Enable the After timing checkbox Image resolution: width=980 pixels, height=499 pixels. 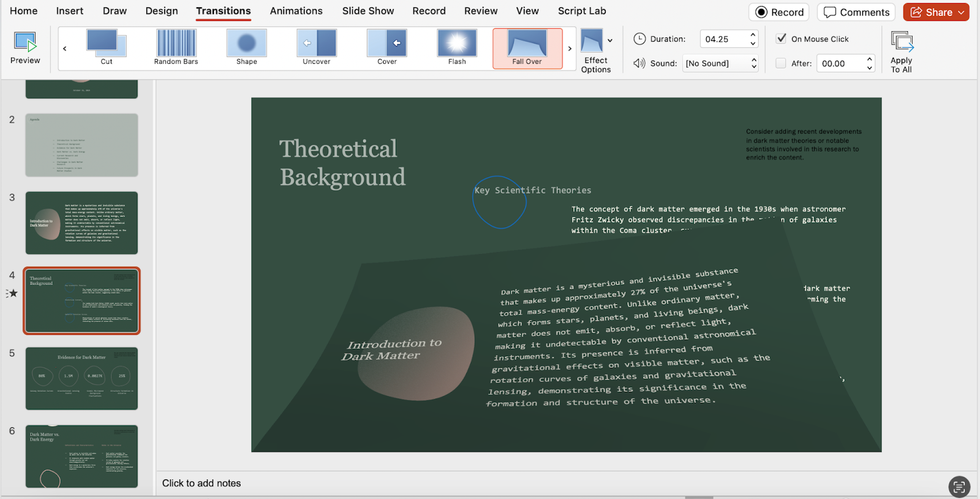tap(781, 63)
